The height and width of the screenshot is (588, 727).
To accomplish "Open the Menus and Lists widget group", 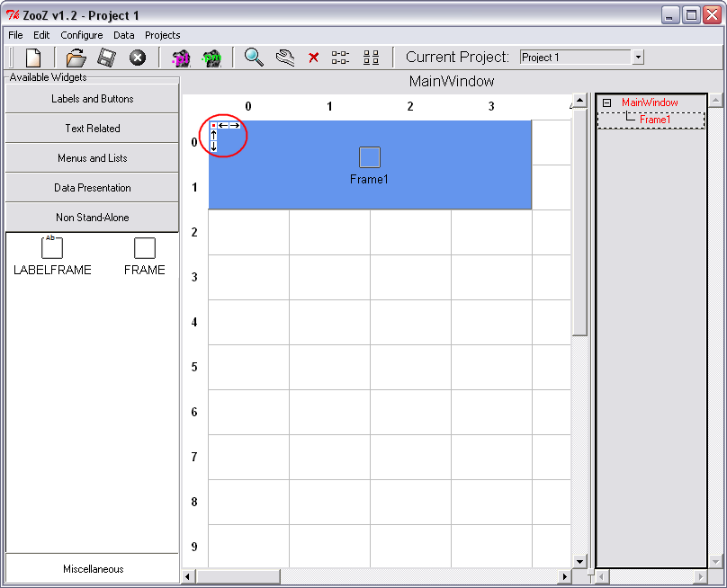I will click(93, 158).
